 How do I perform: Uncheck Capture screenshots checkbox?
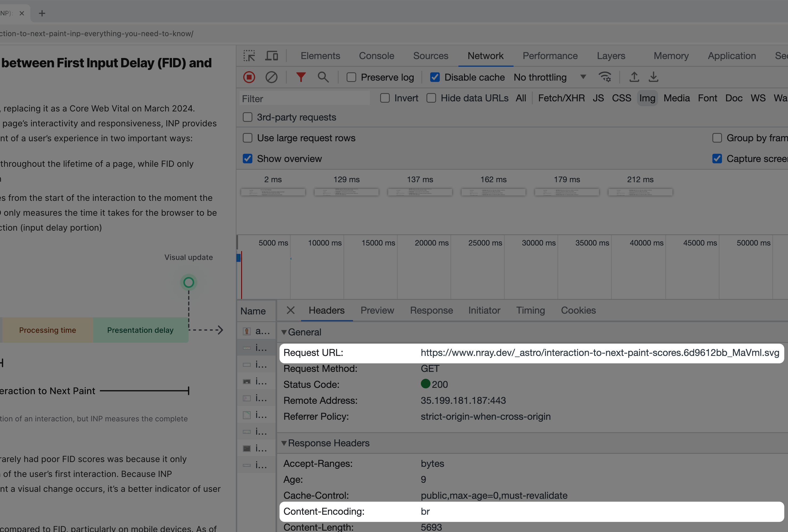(717, 159)
